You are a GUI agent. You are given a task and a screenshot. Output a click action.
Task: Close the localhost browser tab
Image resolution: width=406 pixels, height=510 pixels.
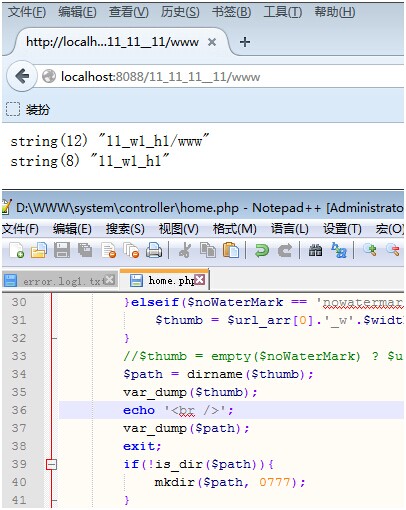pos(212,42)
